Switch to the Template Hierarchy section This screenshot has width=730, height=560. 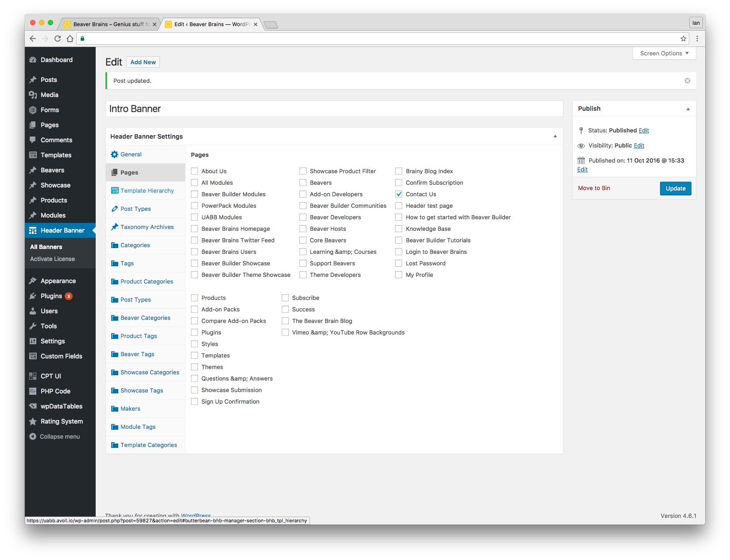(147, 191)
